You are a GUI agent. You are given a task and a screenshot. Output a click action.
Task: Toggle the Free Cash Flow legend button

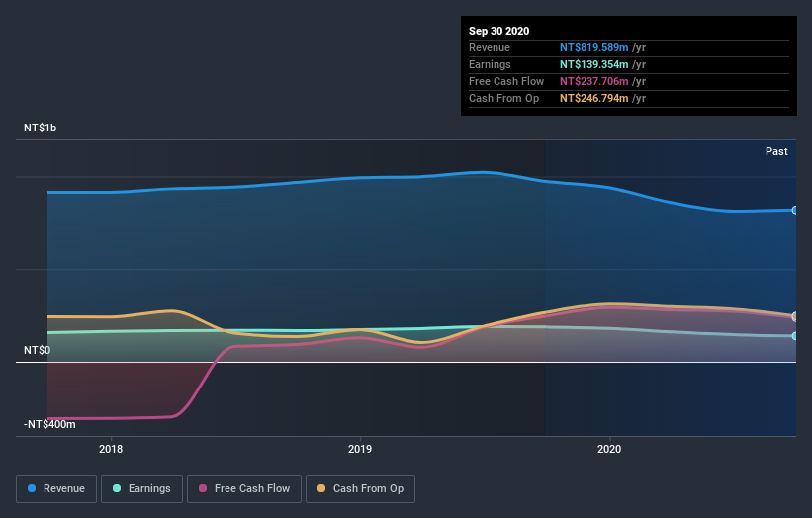[244, 489]
